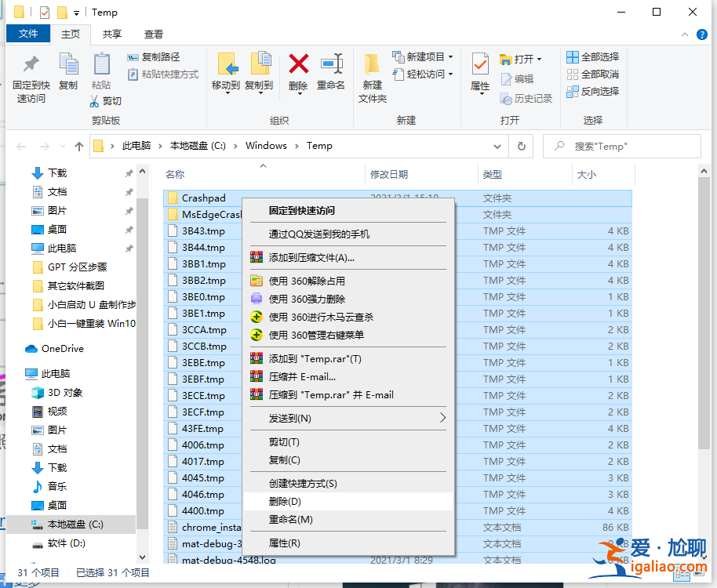This screenshot has height=588, width=717.
Task: Open the 文件 (File) menu
Action: tap(28, 34)
